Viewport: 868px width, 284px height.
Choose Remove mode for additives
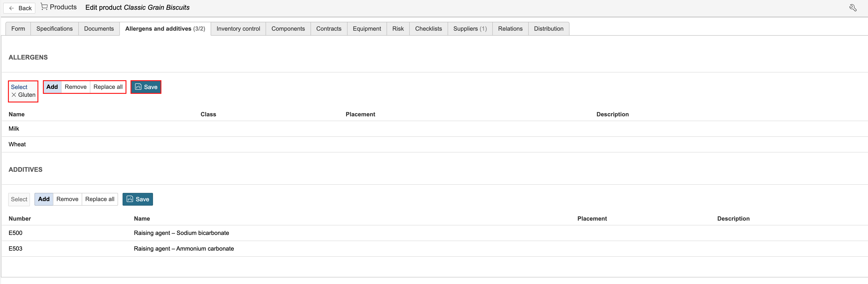click(x=67, y=199)
